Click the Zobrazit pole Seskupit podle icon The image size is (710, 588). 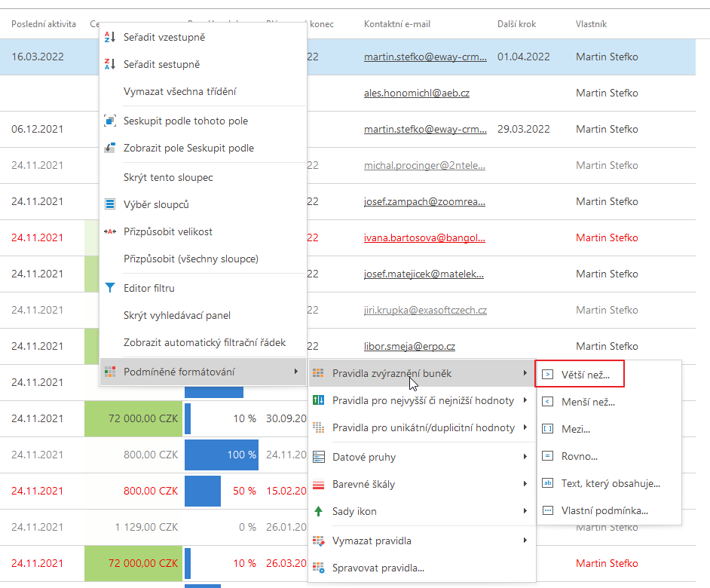click(110, 149)
